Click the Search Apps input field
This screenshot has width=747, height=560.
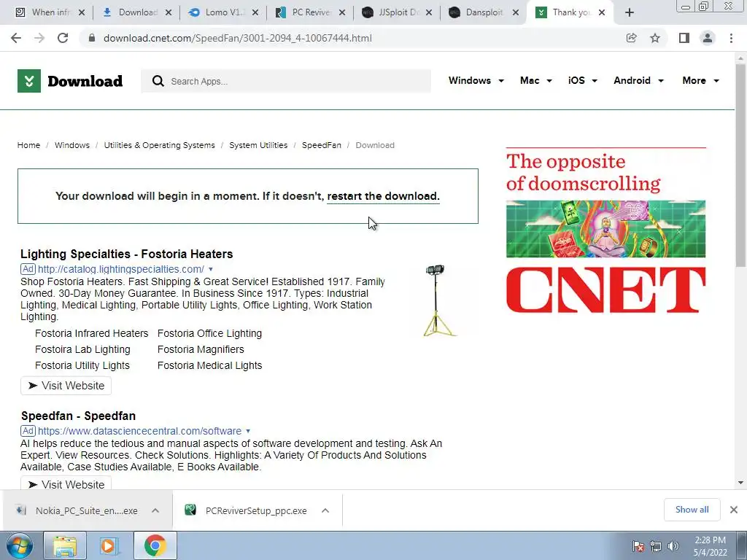(286, 81)
